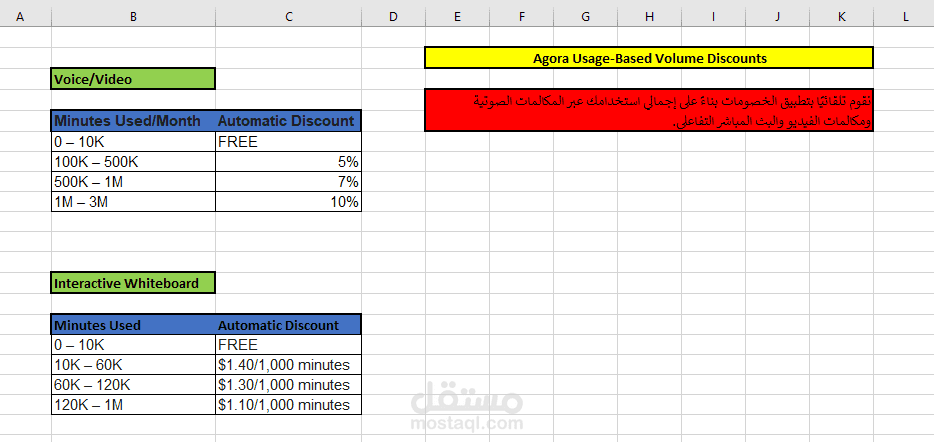934x442 pixels.
Task: Select the $1.10/1,000 minutes cell
Action: pyautogui.click(x=288, y=405)
